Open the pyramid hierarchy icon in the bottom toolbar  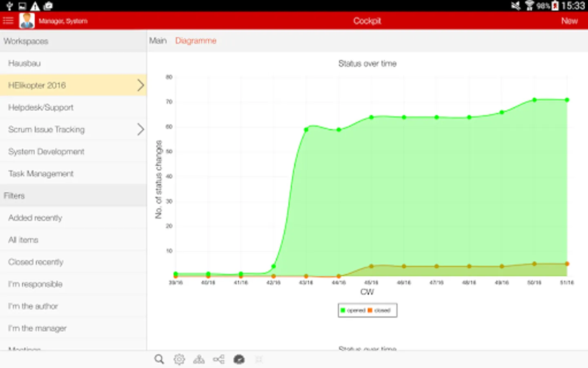pyautogui.click(x=199, y=359)
